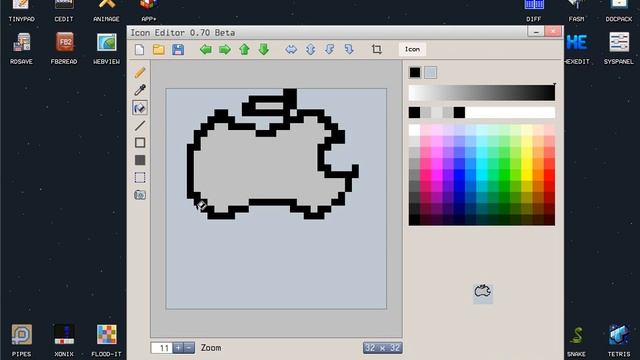Screen dimensions: 640x360
Task: Launch the TETRIS game icon
Action: (619, 340)
